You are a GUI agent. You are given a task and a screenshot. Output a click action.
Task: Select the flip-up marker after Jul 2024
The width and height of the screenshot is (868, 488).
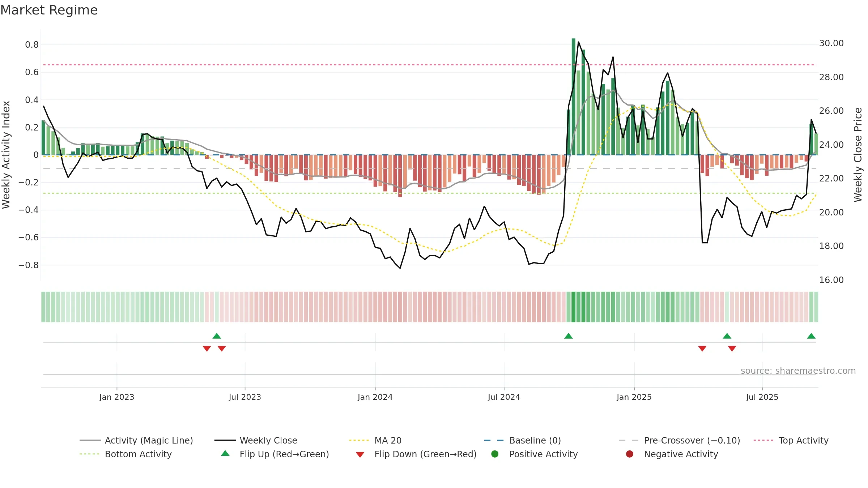[569, 336]
